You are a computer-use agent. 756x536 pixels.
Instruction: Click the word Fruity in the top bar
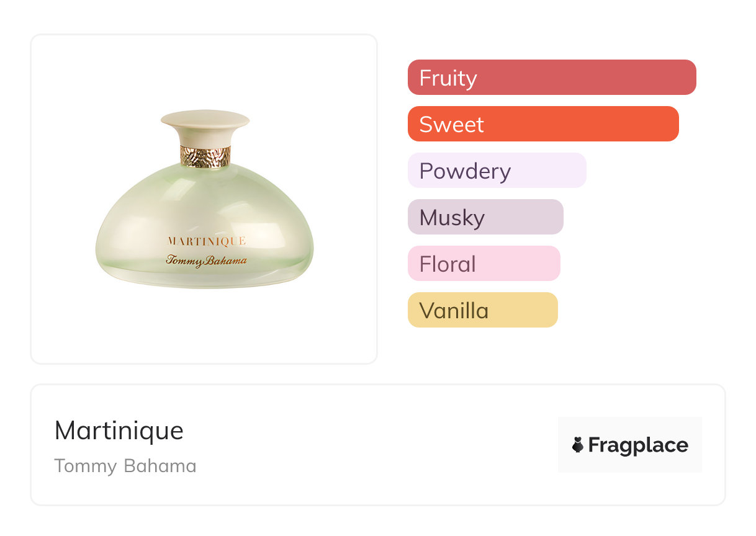point(448,78)
